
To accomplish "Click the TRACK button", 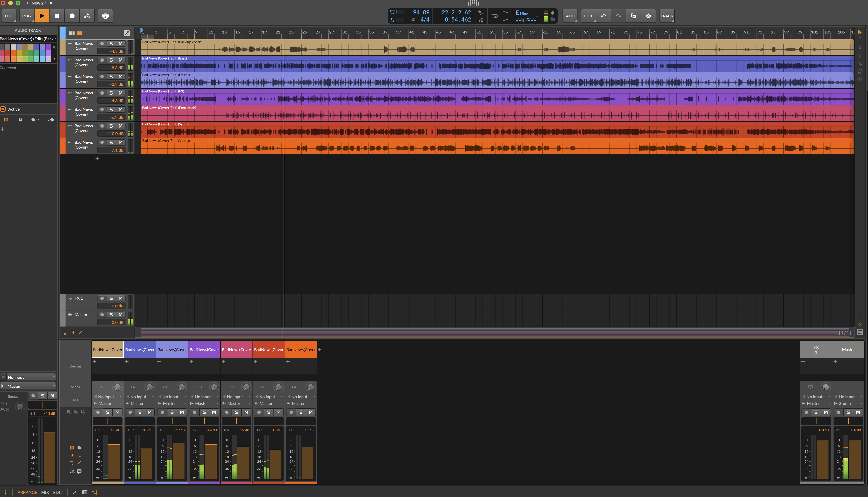I will pyautogui.click(x=666, y=16).
